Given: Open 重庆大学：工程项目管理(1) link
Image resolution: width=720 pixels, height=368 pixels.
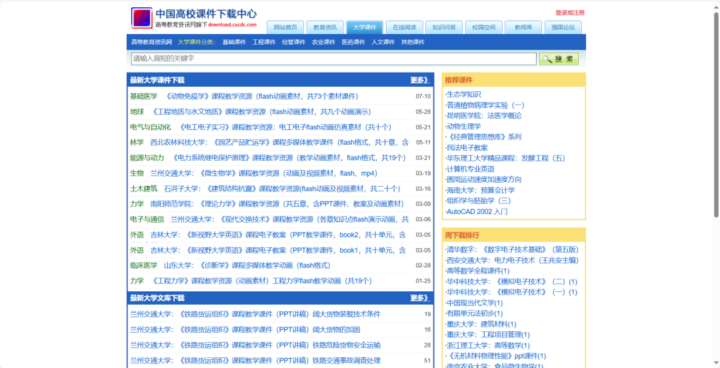Looking at the screenshot, I should point(488,335).
